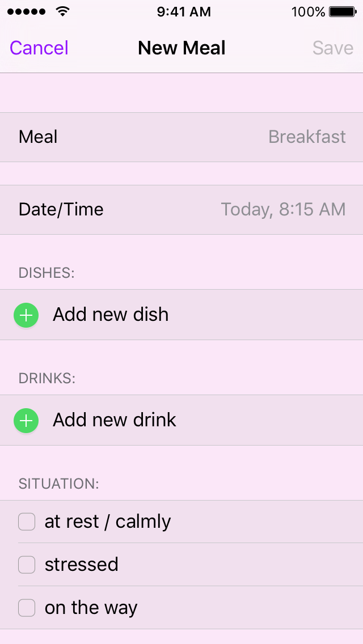The height and width of the screenshot is (644, 363).
Task: Select the "Add new drink" label
Action: click(115, 420)
